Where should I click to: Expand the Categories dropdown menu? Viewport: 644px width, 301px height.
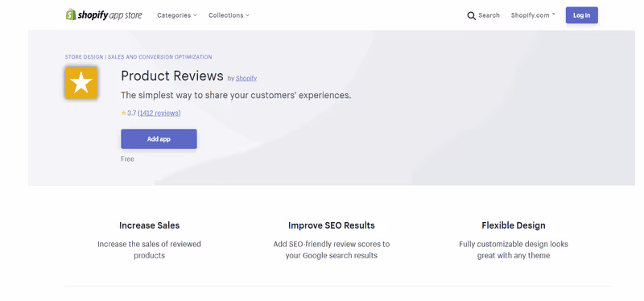[177, 15]
